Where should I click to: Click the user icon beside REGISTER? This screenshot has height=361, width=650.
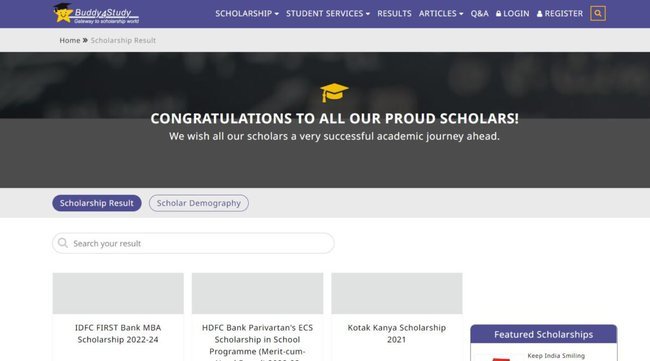click(x=539, y=14)
